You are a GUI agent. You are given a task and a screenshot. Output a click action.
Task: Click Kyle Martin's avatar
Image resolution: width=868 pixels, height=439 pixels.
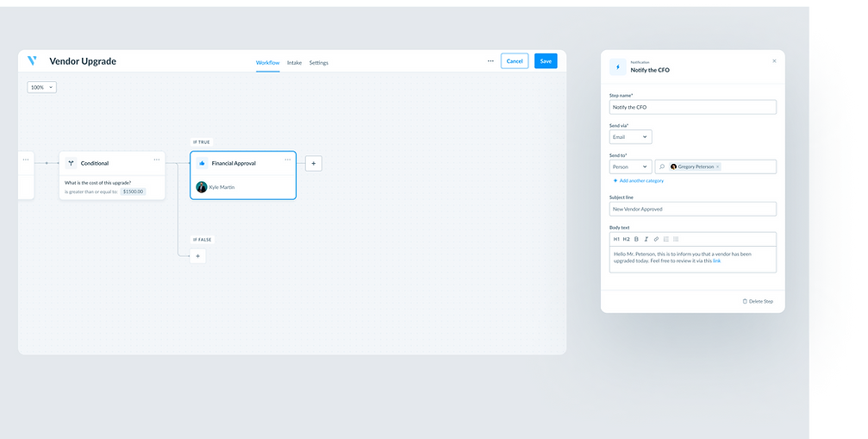(x=202, y=187)
